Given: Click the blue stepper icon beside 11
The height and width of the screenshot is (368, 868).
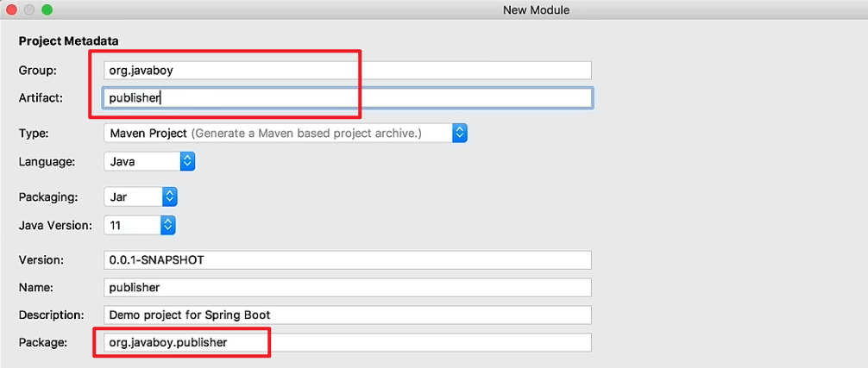Looking at the screenshot, I should coord(168,225).
